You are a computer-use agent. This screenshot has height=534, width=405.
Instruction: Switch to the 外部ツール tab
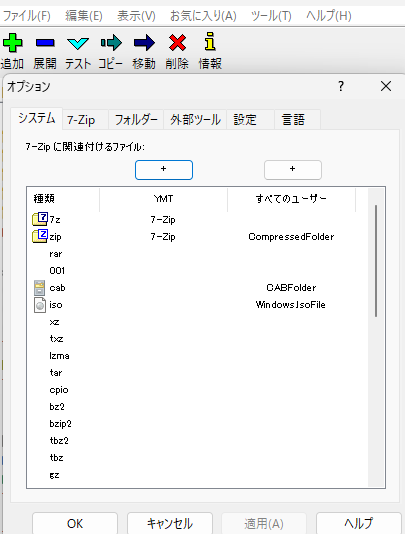pos(195,120)
